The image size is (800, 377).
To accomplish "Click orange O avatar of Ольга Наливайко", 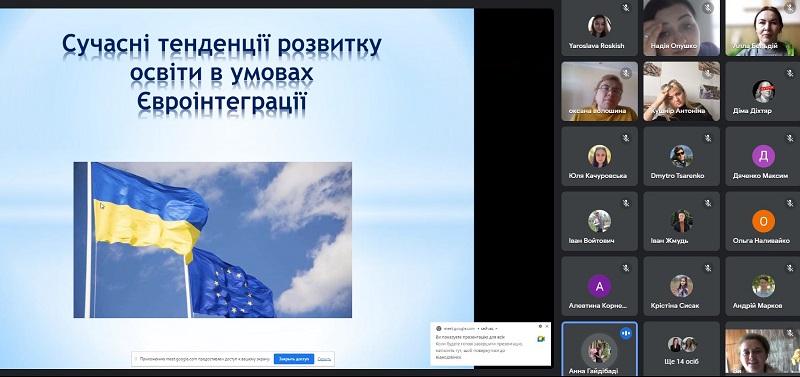I will (763, 221).
